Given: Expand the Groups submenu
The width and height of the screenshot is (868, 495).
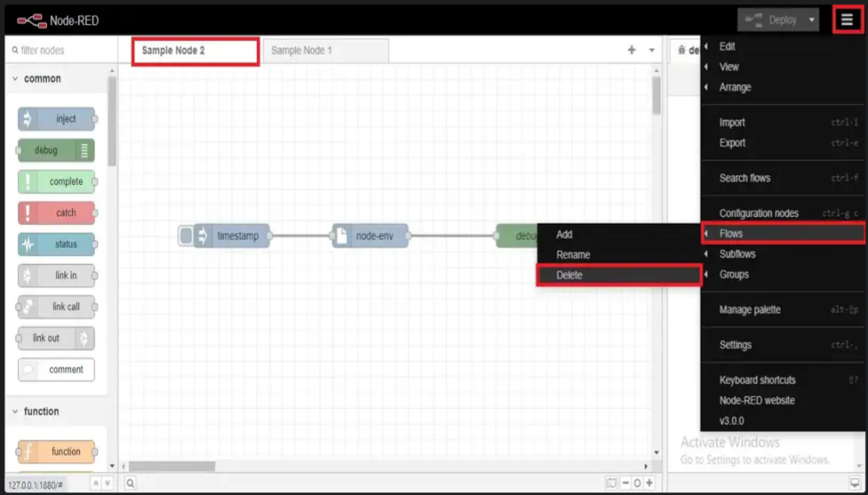Looking at the screenshot, I should click(783, 274).
